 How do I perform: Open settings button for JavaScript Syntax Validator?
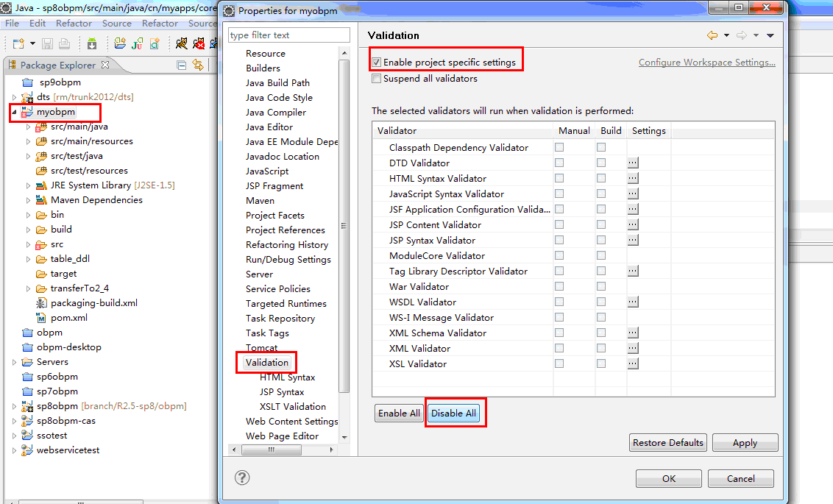pos(633,194)
